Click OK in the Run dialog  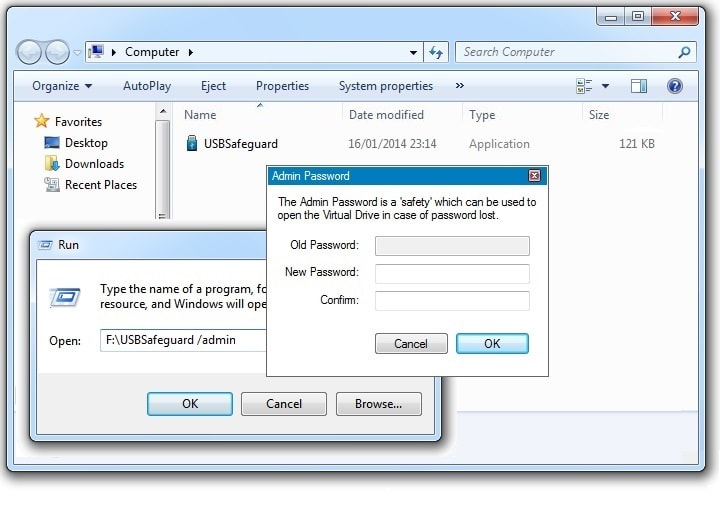[190, 404]
